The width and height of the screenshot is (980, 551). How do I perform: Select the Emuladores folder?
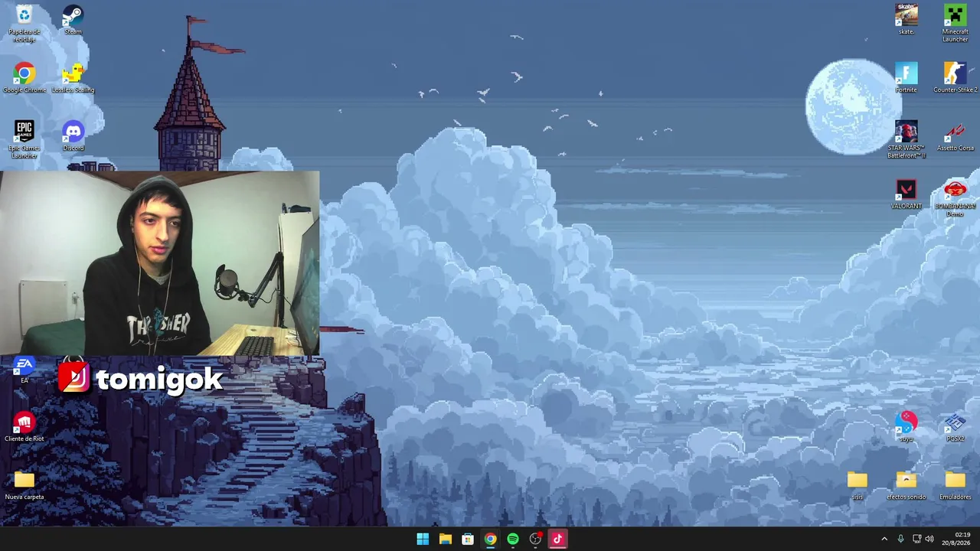point(955,485)
